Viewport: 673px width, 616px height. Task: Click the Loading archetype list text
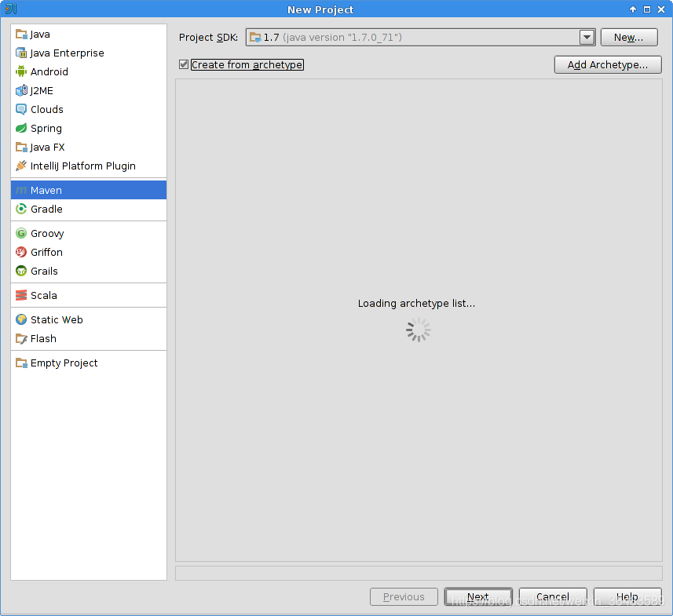416,303
